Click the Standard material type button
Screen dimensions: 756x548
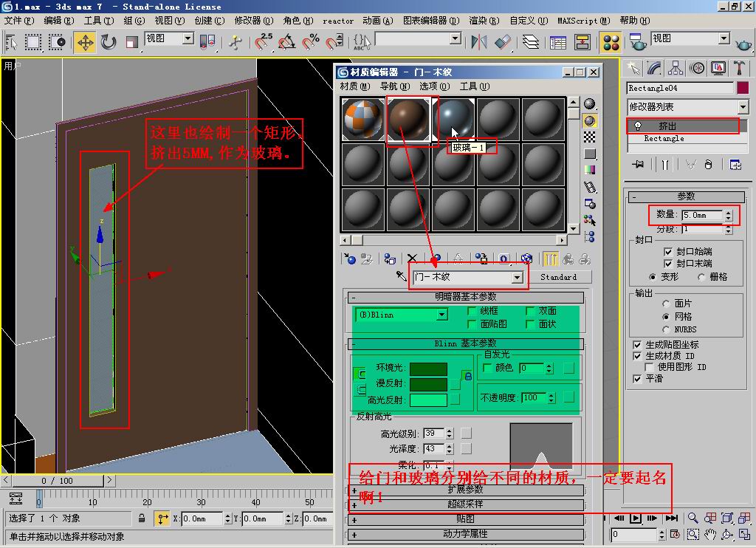coord(558,277)
